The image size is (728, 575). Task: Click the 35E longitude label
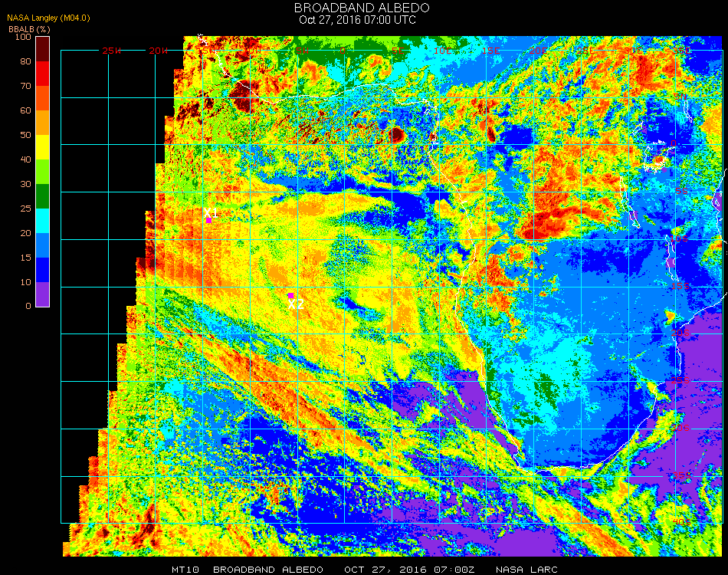click(x=682, y=51)
